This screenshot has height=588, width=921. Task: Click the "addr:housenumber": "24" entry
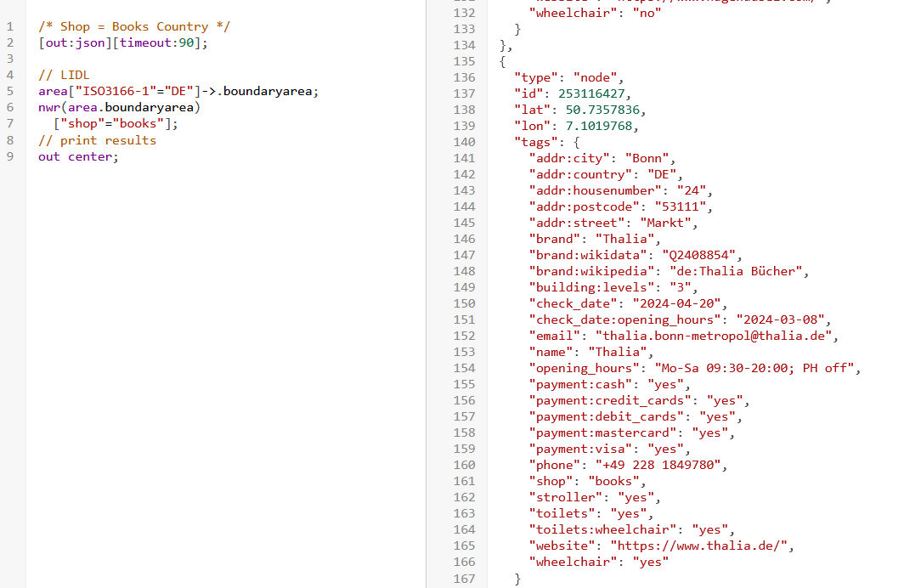[x=620, y=190]
